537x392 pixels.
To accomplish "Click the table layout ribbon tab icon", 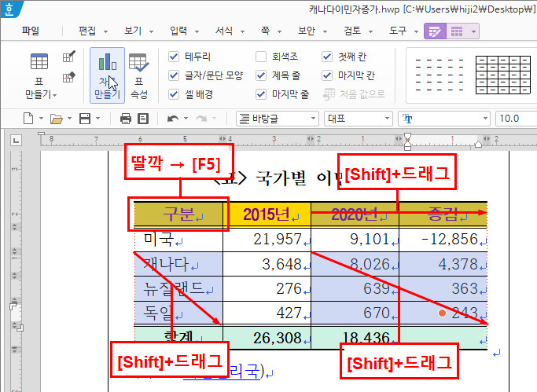I will (457, 31).
